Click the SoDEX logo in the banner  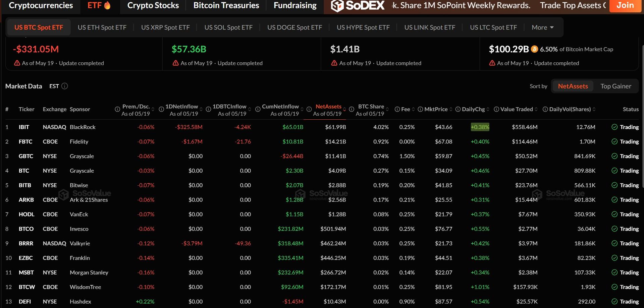click(x=358, y=5)
